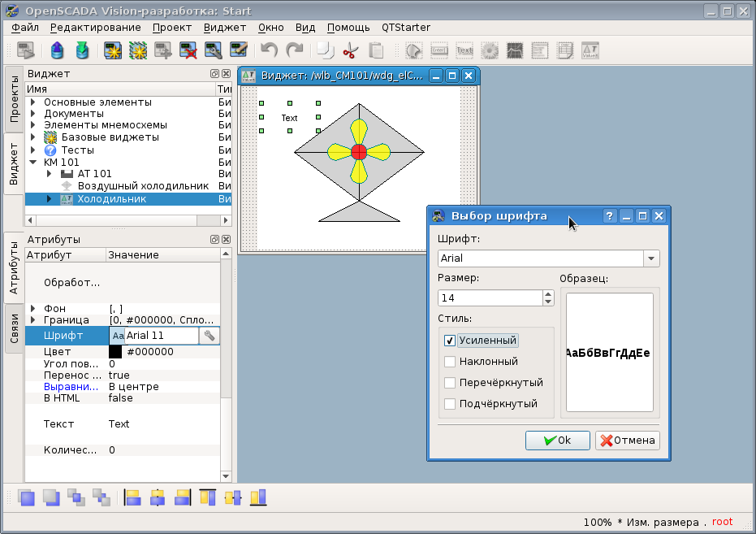Confirm font selection with Ok button
756x534 pixels.
click(557, 441)
